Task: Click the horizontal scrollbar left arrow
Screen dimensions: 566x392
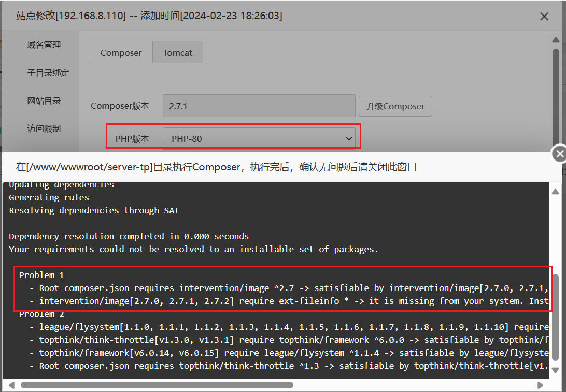Action: 11,385
